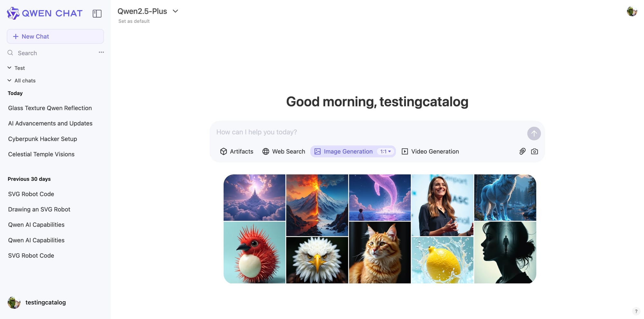Click the globe icon for Web Search
Viewport: 644px width, 319px height.
click(x=266, y=152)
